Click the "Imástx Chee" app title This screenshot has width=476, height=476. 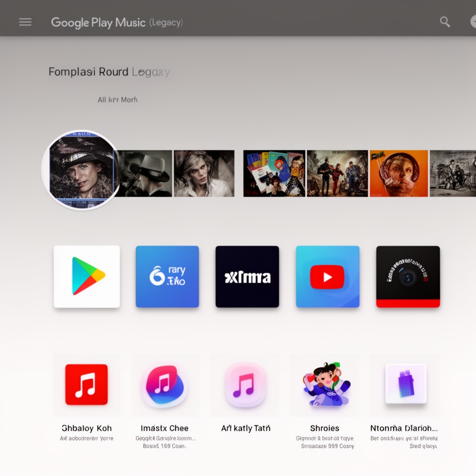(x=165, y=428)
